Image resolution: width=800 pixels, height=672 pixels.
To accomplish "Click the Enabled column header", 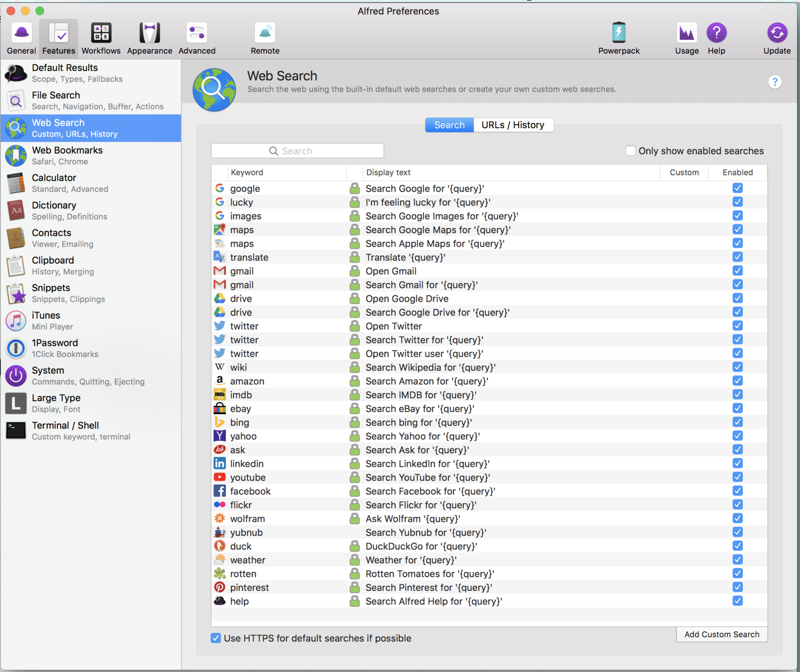I will click(x=738, y=172).
